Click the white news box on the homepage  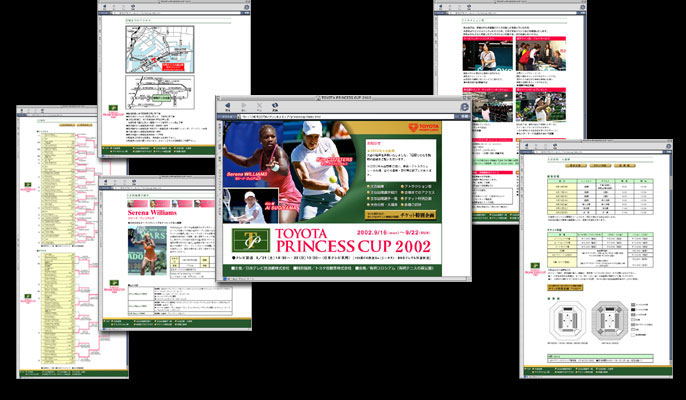pos(401,160)
